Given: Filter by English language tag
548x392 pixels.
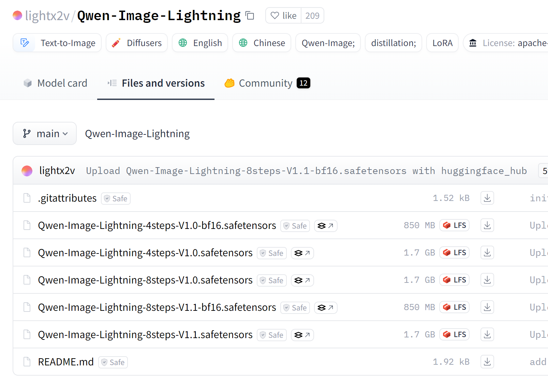Looking at the screenshot, I should pyautogui.click(x=200, y=43).
